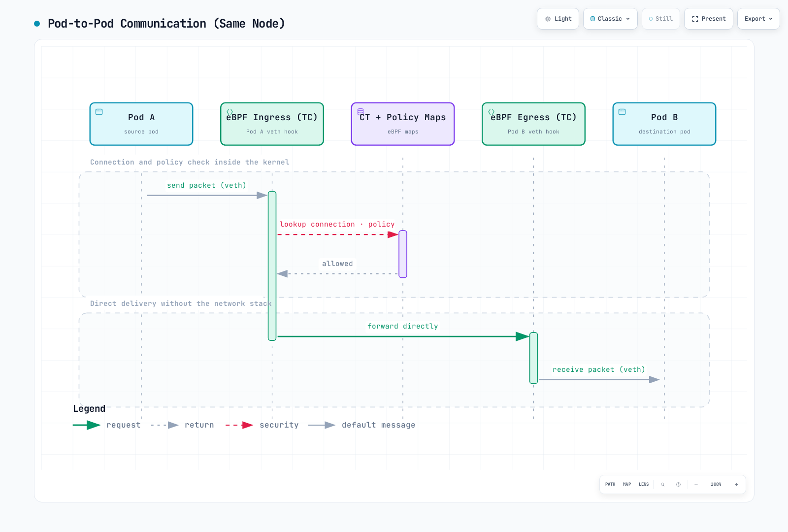Screen dimensions: 788x532
Task: Click the blue status dot beside the title
Action: [x=37, y=24]
